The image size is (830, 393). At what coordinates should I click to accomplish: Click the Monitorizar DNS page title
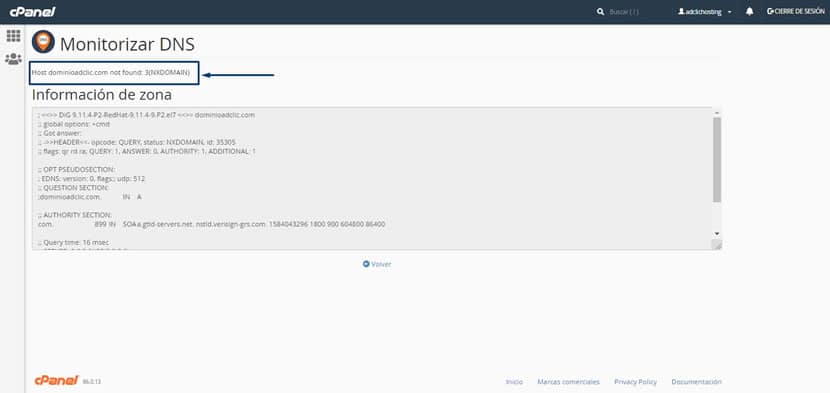point(127,44)
